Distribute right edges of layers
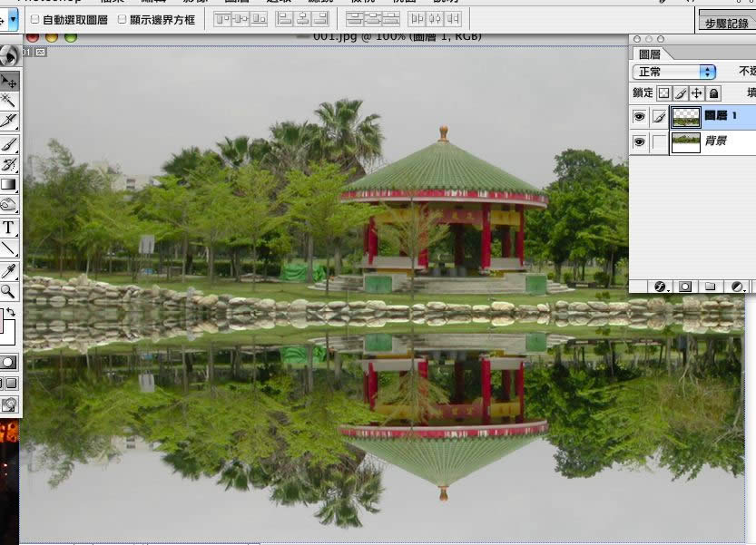The height and width of the screenshot is (545, 756). [x=453, y=19]
